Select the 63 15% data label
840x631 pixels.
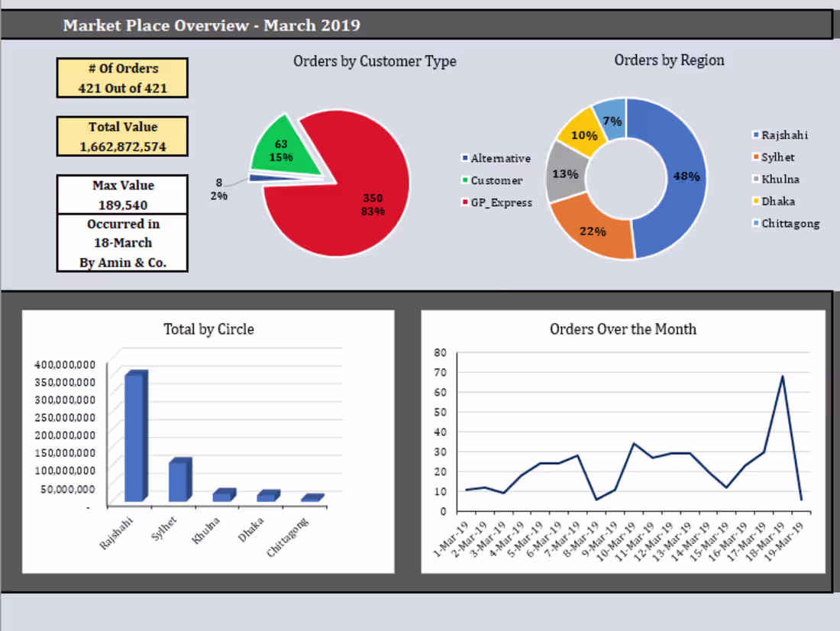click(281, 150)
